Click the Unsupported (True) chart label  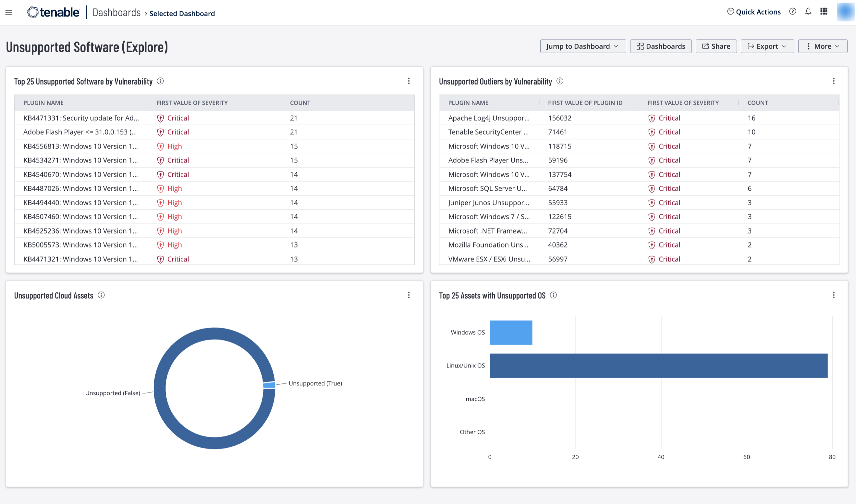pyautogui.click(x=315, y=383)
